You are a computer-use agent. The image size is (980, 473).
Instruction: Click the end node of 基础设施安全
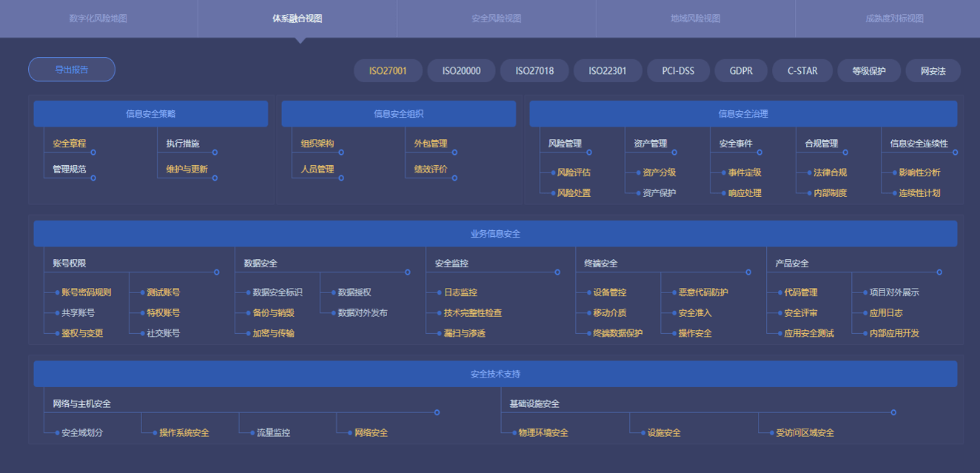[x=893, y=412]
